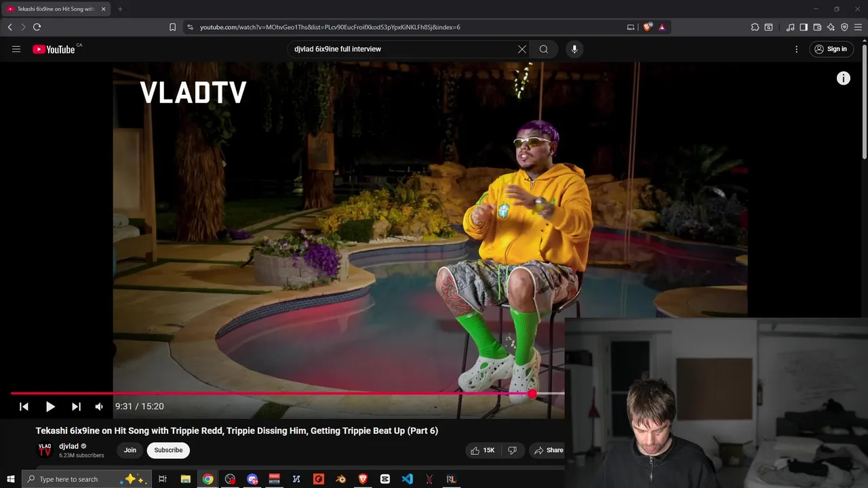Open the Brave playlist music note icon

pyautogui.click(x=790, y=27)
